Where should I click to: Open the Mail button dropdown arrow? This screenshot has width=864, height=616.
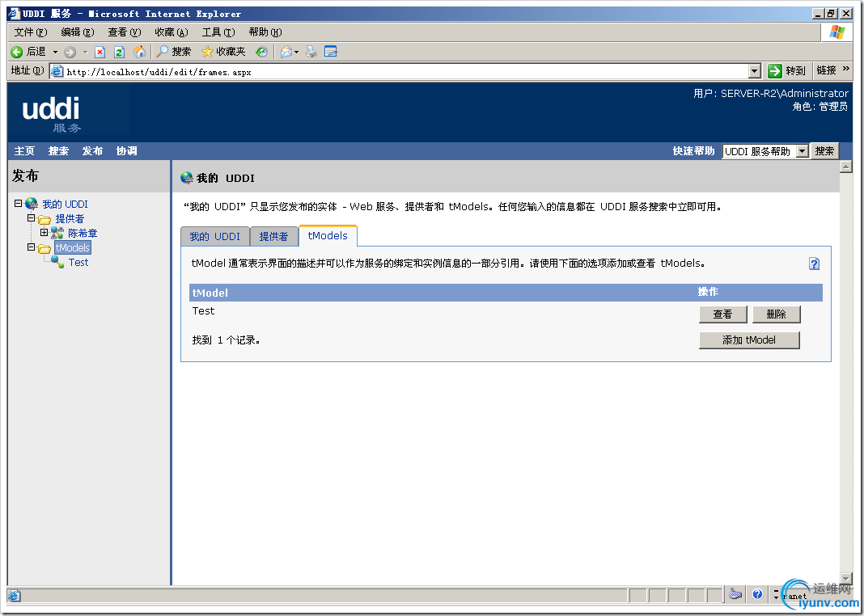(x=296, y=53)
